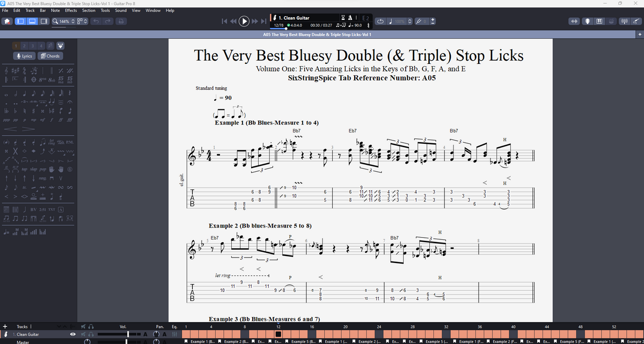Open a new document tab with plus
644x344 pixels.
[x=640, y=34]
